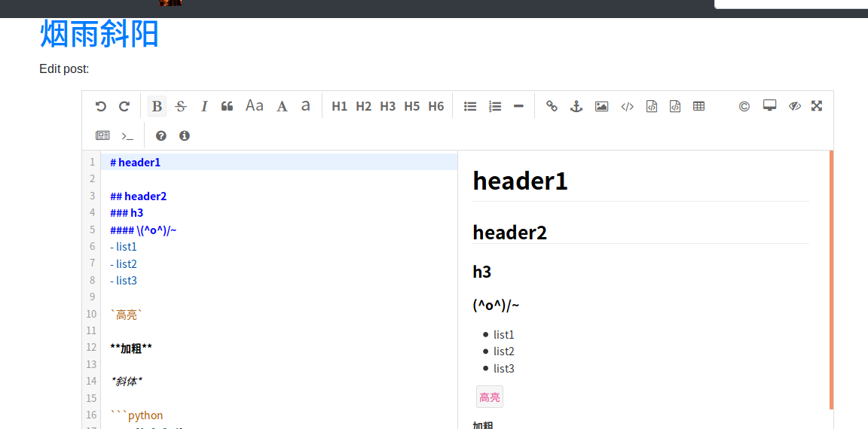Insert a hyperlink with the chain icon
The width and height of the screenshot is (868, 429).
(x=552, y=106)
